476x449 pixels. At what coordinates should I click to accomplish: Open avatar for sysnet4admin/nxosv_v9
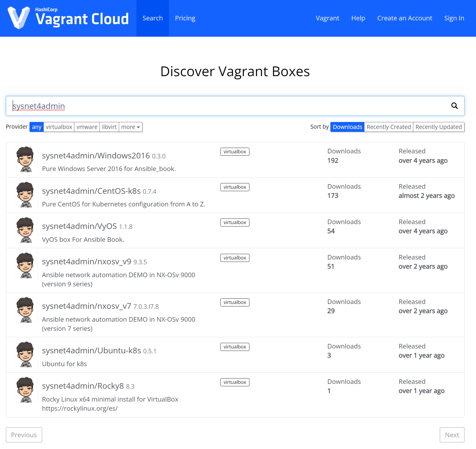pyautogui.click(x=25, y=265)
